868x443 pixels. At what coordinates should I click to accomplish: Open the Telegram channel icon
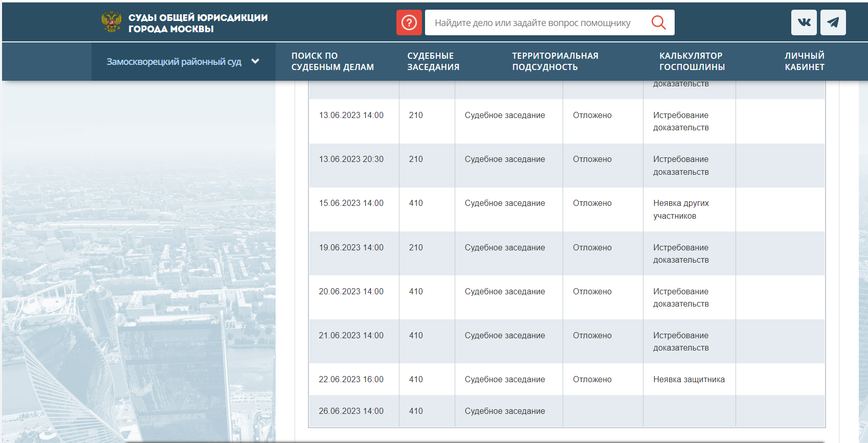pos(833,22)
